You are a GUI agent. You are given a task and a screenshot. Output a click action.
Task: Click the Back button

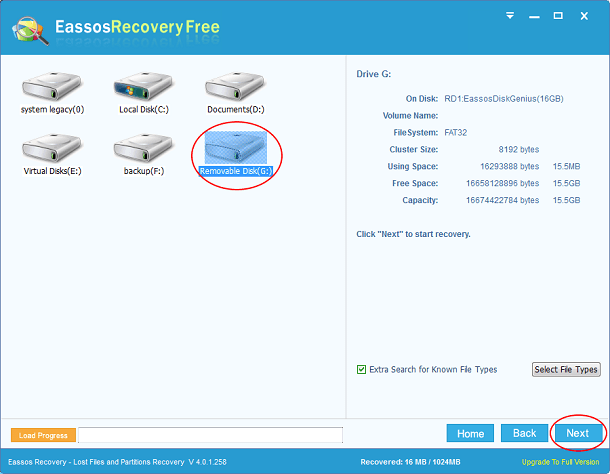coord(524,433)
